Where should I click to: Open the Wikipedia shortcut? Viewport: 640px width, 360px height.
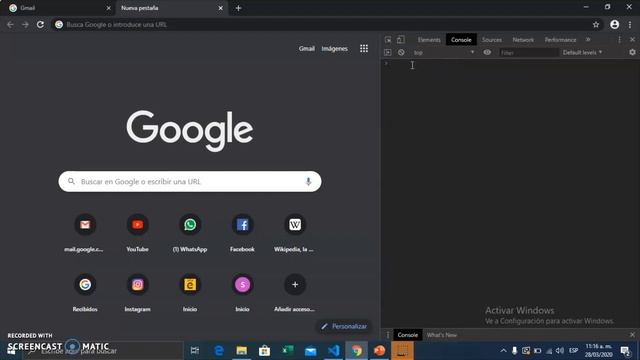coord(295,233)
